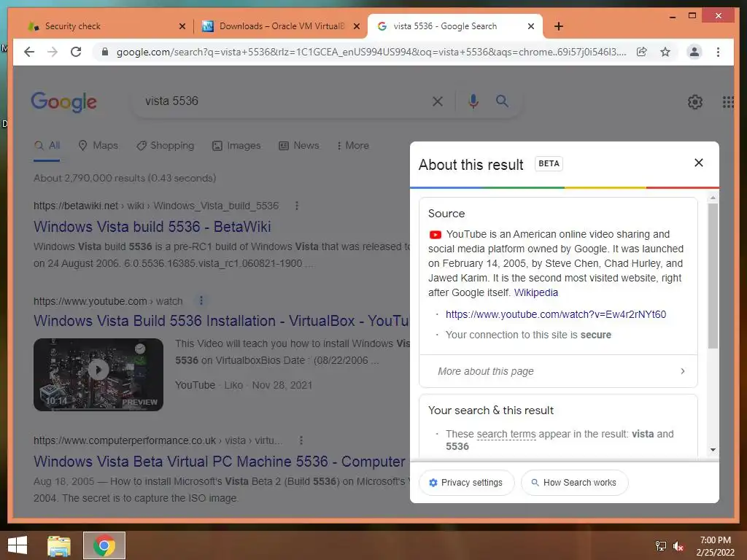Click the forward navigation arrow
The height and width of the screenshot is (560, 747).
tap(53, 52)
